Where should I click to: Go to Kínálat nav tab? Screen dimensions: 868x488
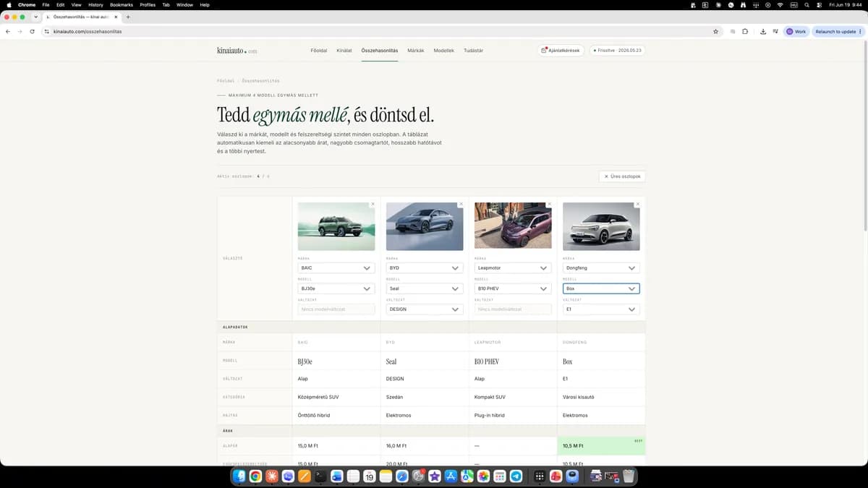pyautogui.click(x=344, y=51)
